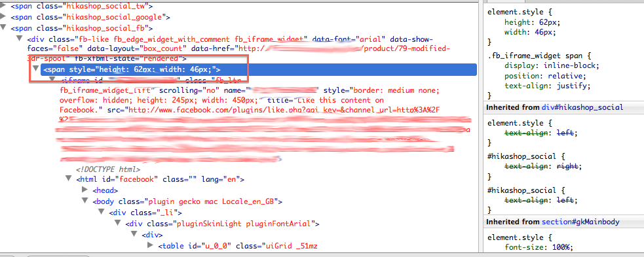Collapse the pluginSkinLight div node
This screenshot has height=257, width=644.
coord(118,223)
